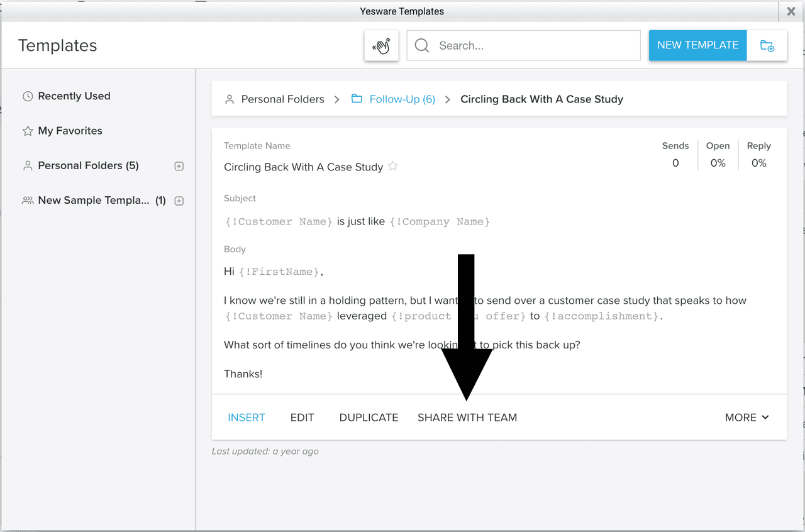Click the magnifying glass search icon

pyautogui.click(x=422, y=46)
